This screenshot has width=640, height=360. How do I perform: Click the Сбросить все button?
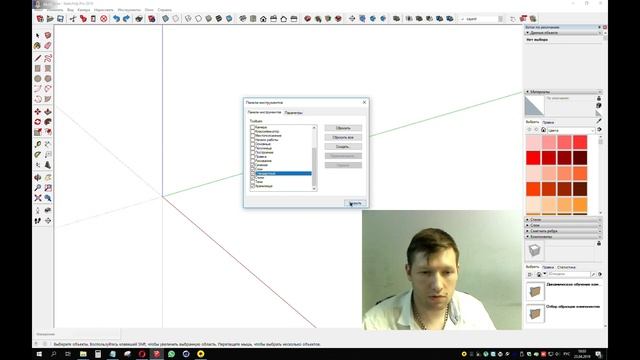coord(343,138)
